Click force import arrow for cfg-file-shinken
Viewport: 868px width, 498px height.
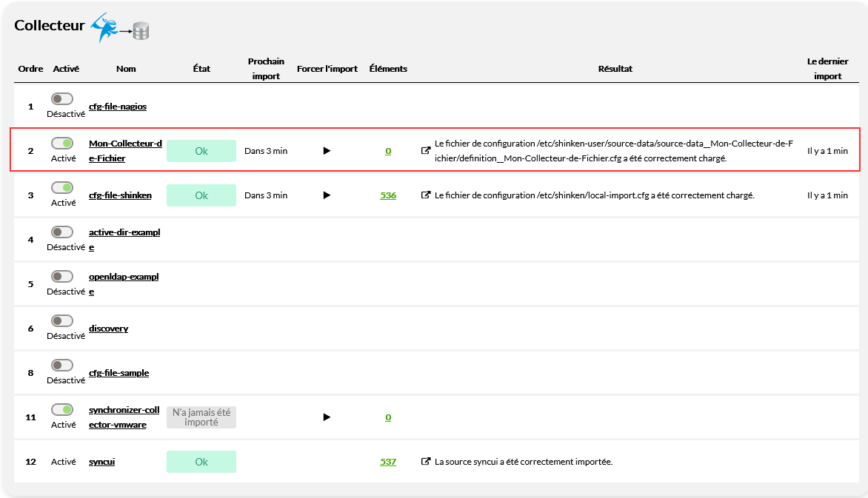point(327,195)
